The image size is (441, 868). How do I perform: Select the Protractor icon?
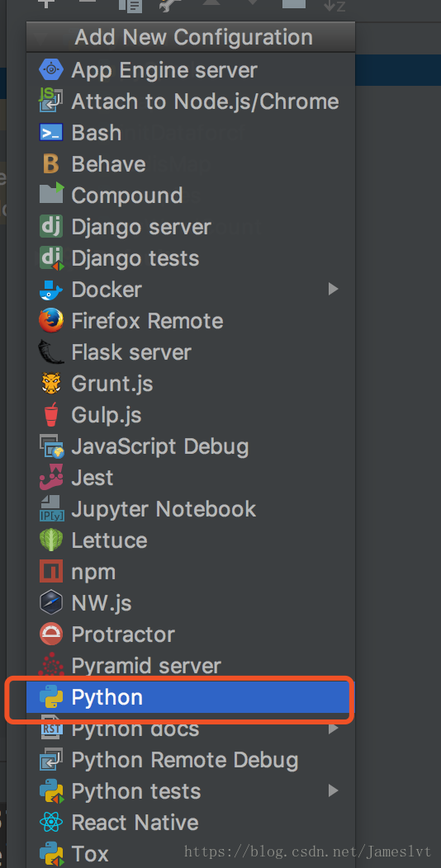click(x=51, y=634)
